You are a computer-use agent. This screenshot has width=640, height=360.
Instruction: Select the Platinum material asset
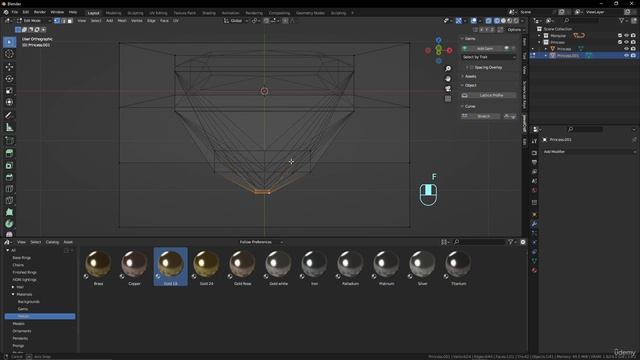(x=386, y=267)
